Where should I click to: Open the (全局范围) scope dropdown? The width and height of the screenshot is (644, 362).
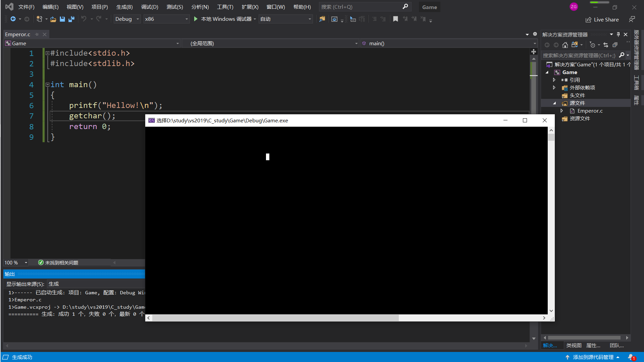point(271,44)
